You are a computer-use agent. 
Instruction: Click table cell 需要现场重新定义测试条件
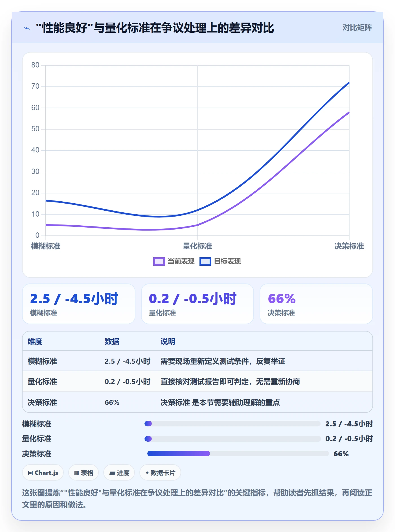pos(223,361)
